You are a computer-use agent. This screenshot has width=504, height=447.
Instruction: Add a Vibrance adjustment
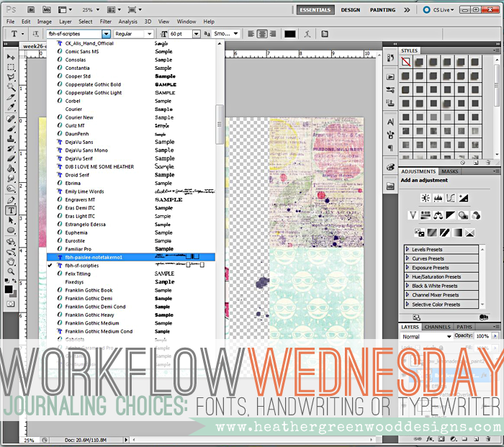pyautogui.click(x=413, y=215)
